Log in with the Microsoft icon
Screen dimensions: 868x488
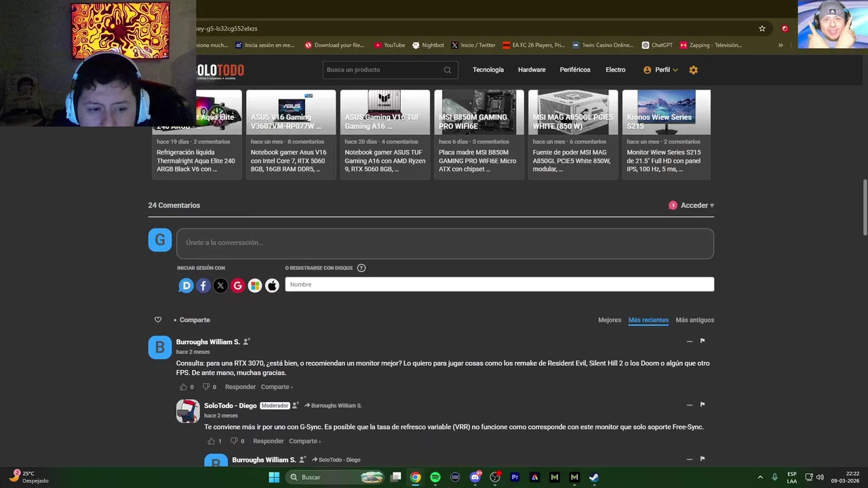pyautogui.click(x=255, y=286)
